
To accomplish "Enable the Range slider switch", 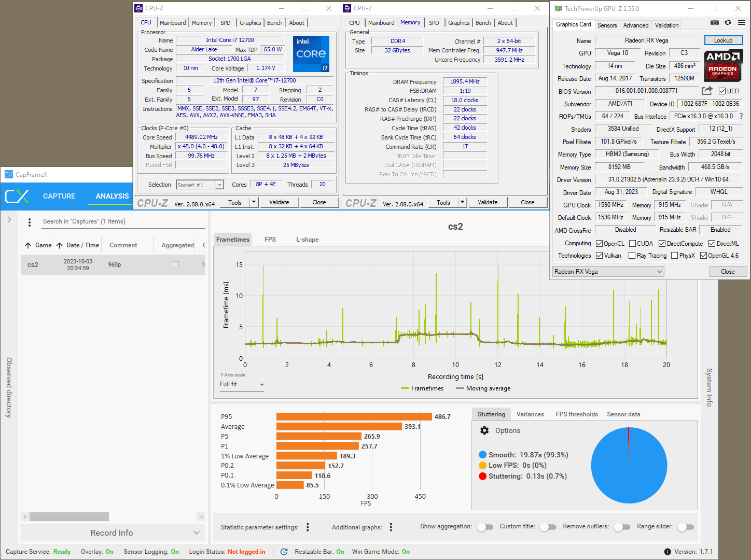I will [x=685, y=527].
